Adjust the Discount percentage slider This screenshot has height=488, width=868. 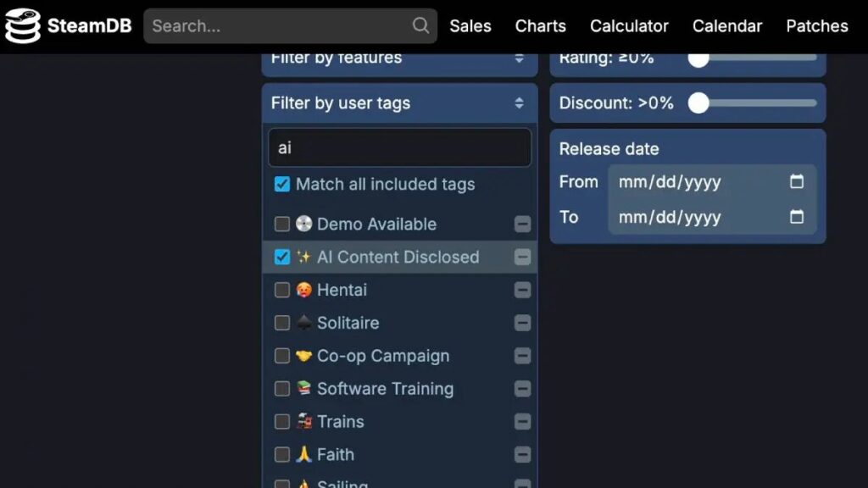[x=697, y=103]
